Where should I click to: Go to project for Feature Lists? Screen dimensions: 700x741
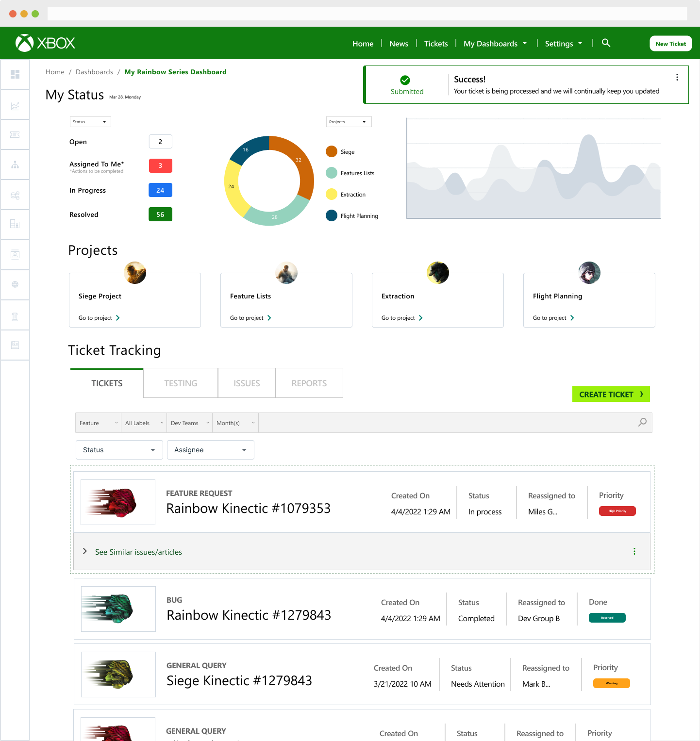coord(250,318)
